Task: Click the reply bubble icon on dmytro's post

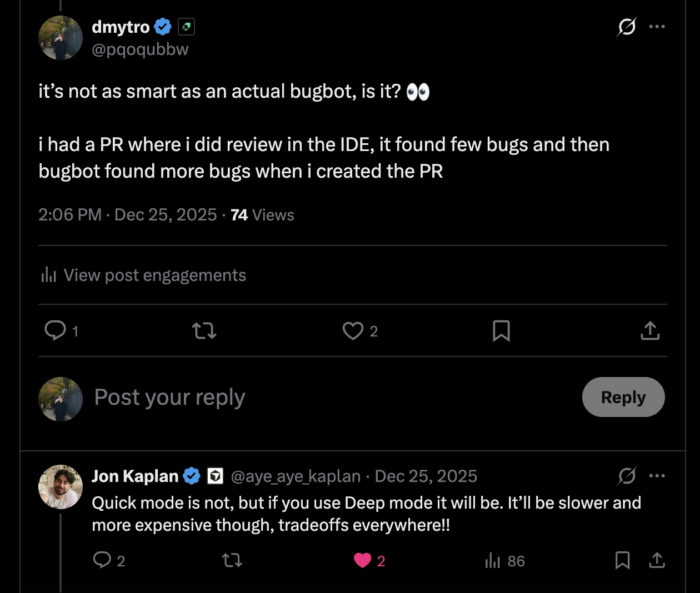Action: (x=56, y=330)
